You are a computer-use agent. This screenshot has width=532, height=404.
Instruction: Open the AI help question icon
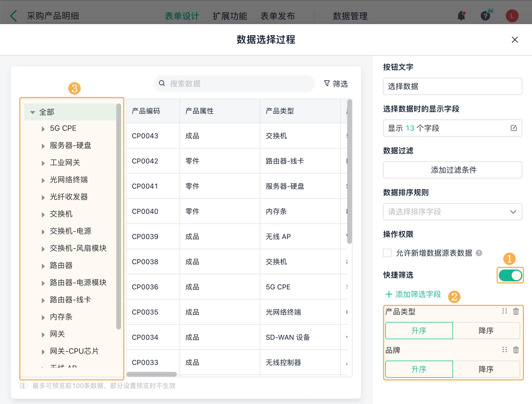click(485, 16)
